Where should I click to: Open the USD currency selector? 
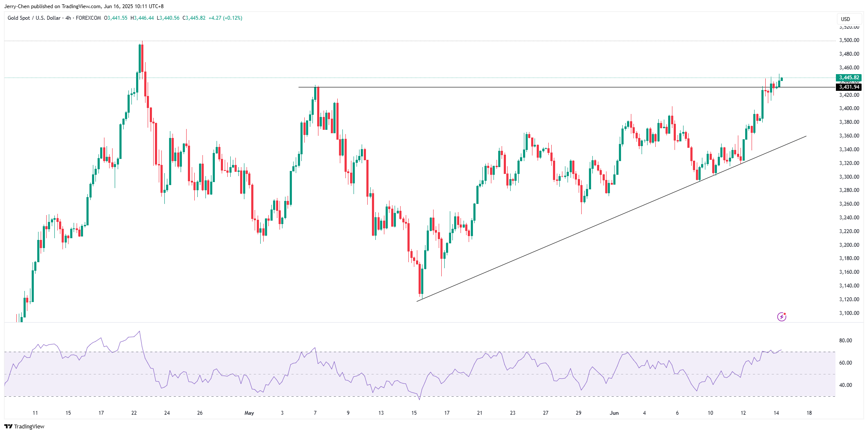click(x=845, y=19)
